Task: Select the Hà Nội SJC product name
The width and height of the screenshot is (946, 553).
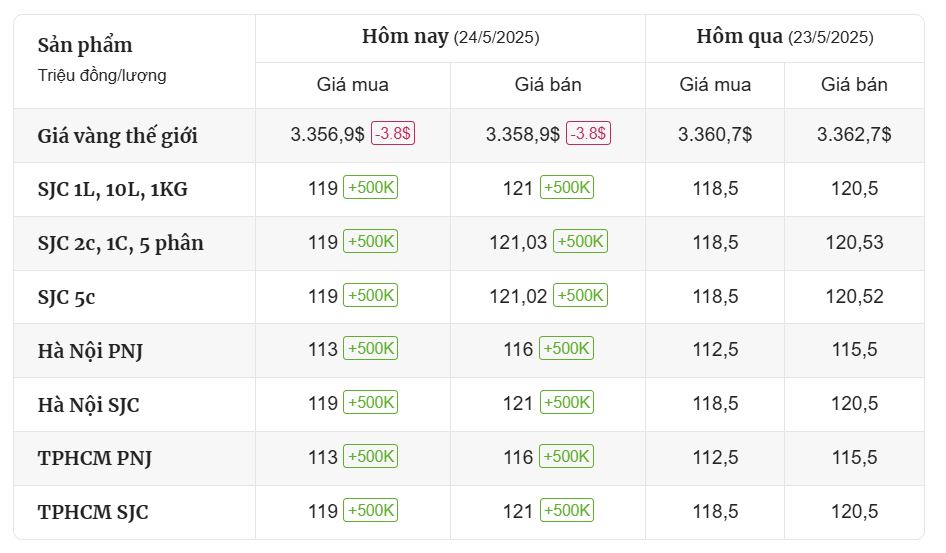Action: pos(88,405)
